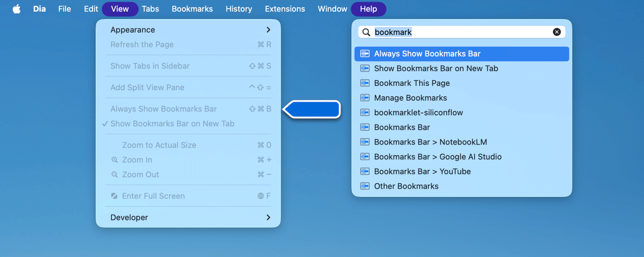Expand the Appearance submenu
The width and height of the screenshot is (644, 257).
[268, 30]
